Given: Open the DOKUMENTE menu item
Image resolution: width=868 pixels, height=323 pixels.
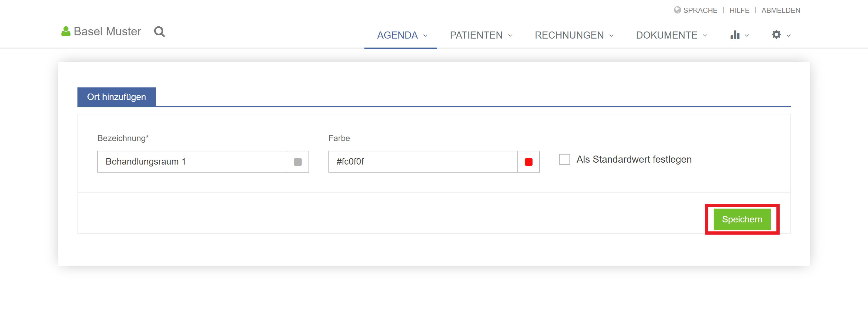Looking at the screenshot, I should (667, 35).
